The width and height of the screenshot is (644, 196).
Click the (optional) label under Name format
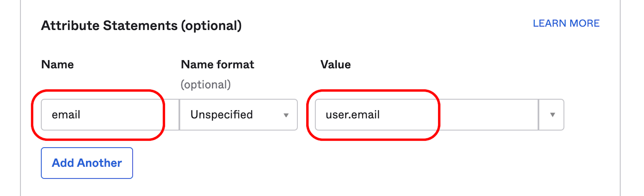click(205, 85)
